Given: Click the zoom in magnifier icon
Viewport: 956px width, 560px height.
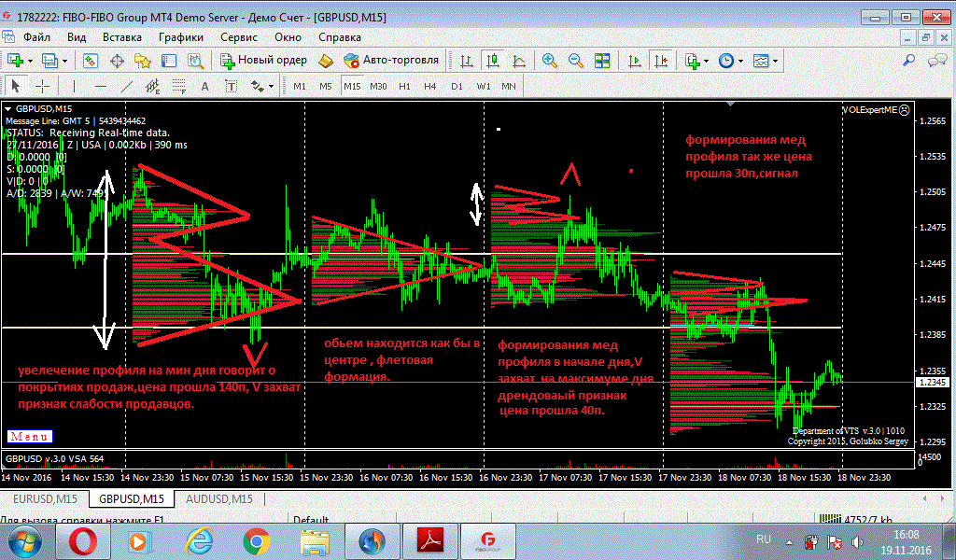Looking at the screenshot, I should [550, 61].
